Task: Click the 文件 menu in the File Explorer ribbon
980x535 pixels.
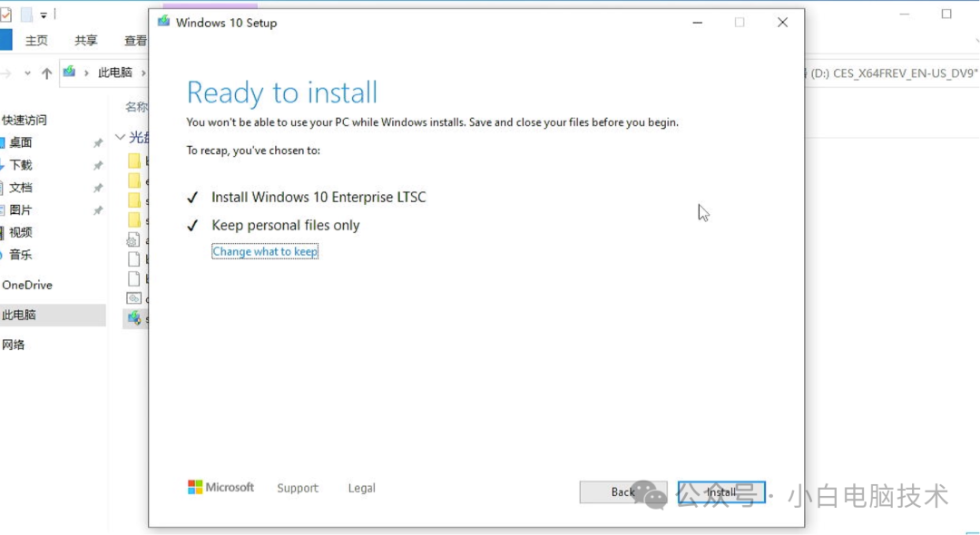Action: (5, 40)
